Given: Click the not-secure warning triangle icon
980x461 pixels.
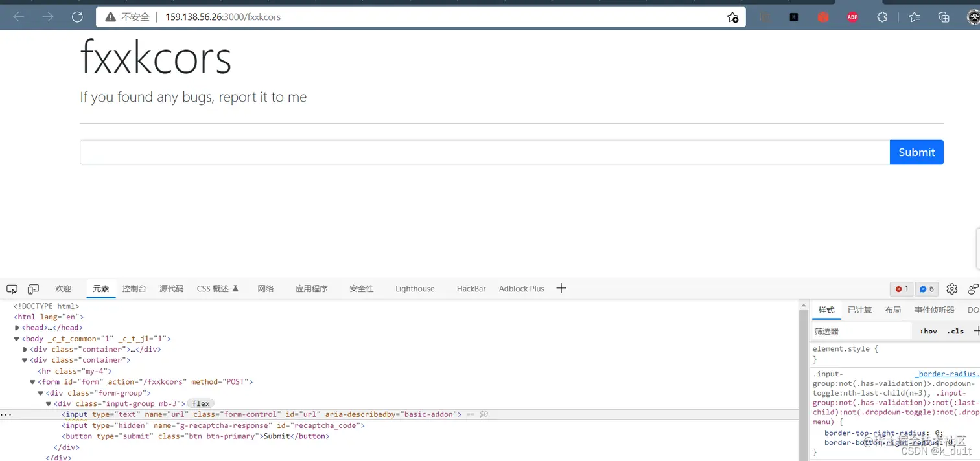Looking at the screenshot, I should coord(110,17).
